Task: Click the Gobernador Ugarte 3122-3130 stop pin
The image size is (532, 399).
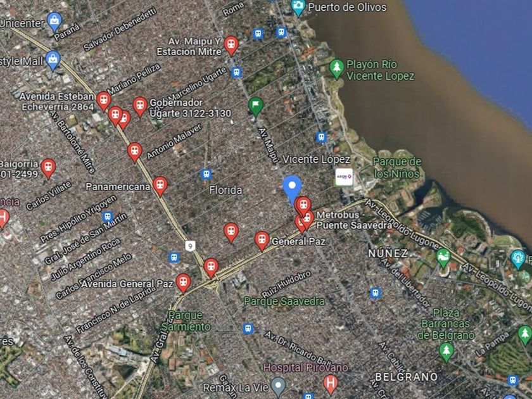Action: 140,106
